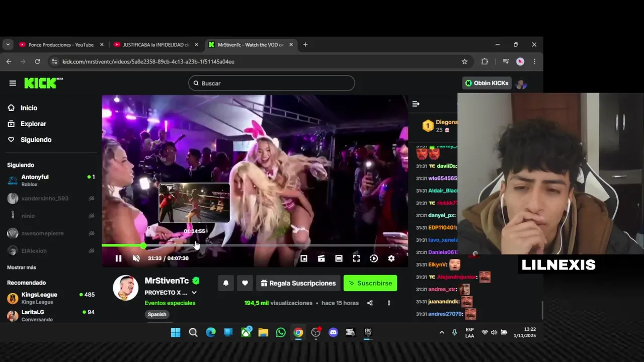Share the VOD with the share icon
This screenshot has width=644, height=362.
click(370, 303)
